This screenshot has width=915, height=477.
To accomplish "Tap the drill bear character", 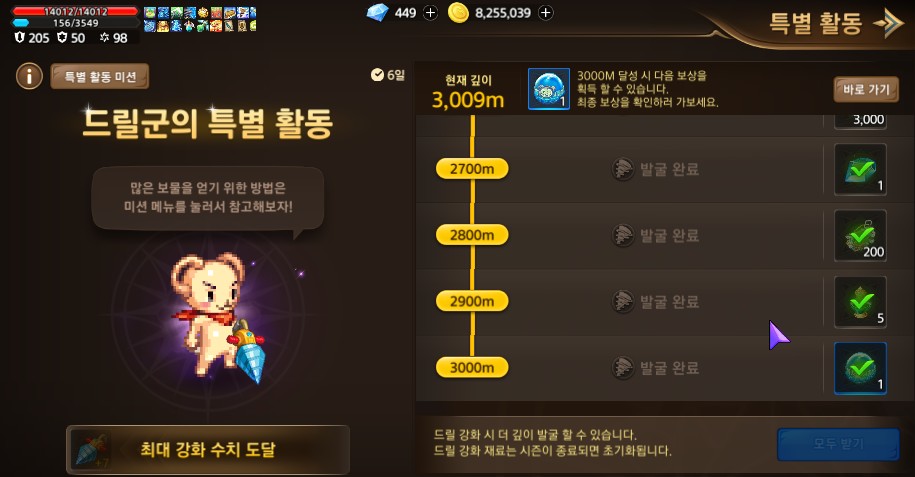I will tap(215, 316).
